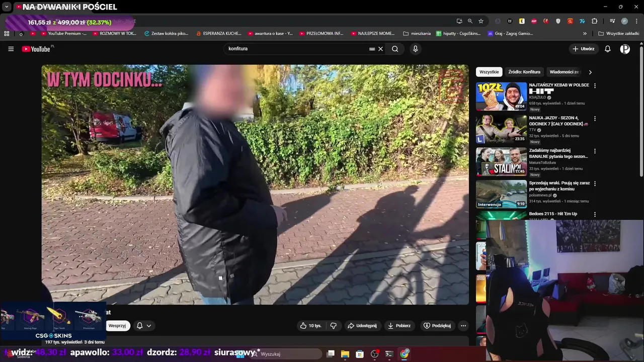Open the YouTube account avatar menu
Image resolution: width=644 pixels, height=362 pixels.
(x=625, y=49)
